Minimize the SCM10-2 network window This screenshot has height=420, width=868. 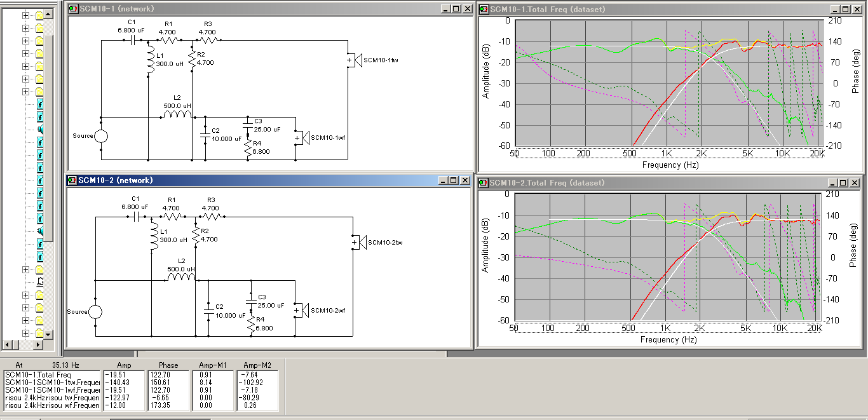(444, 180)
